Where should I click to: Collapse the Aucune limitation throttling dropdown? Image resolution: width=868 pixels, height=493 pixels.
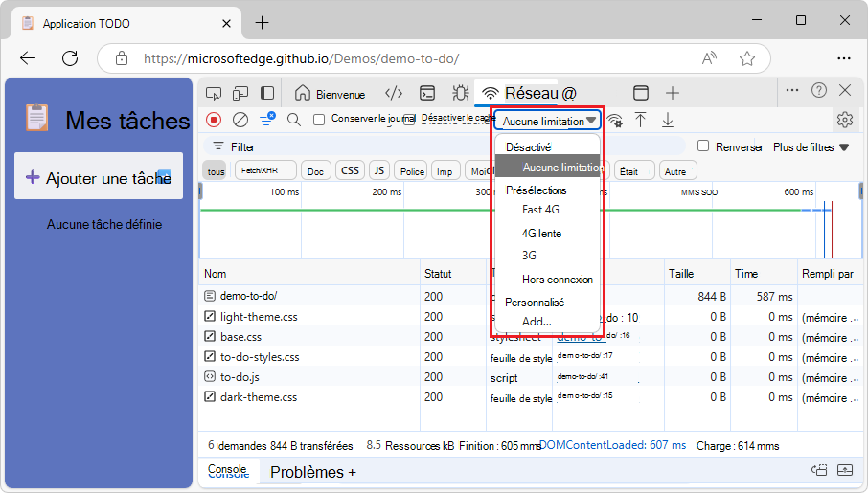pos(548,121)
